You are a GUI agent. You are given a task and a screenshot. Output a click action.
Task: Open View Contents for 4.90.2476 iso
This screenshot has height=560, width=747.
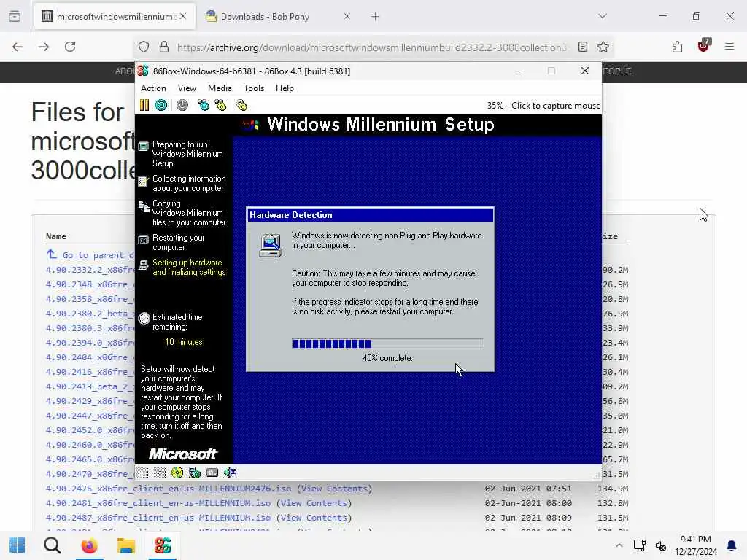tap(334, 489)
